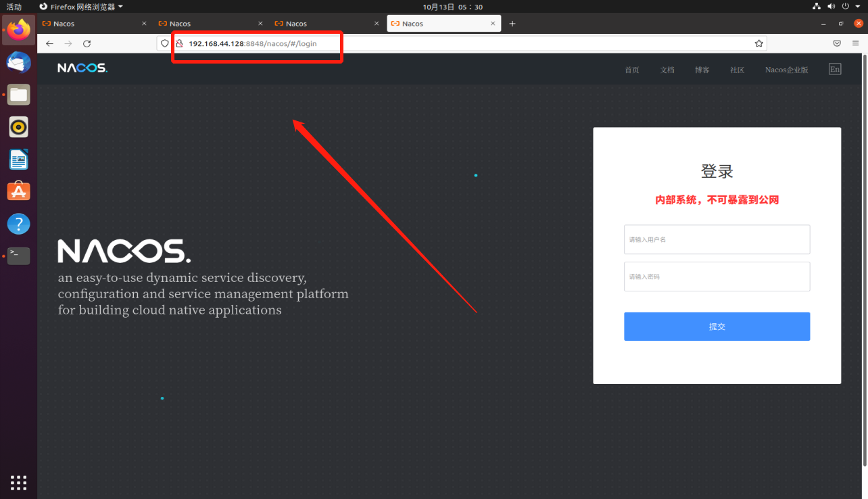This screenshot has height=499, width=868.
Task: Restore the Firefox window size
Action: 841,24
